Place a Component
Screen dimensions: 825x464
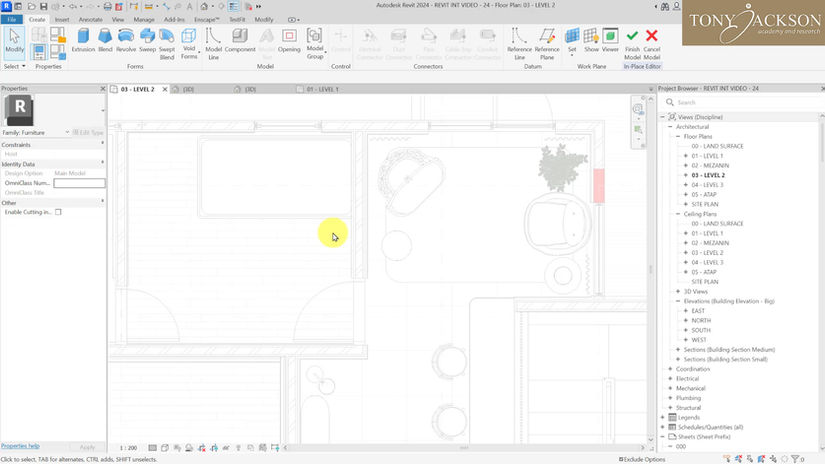tap(240, 41)
